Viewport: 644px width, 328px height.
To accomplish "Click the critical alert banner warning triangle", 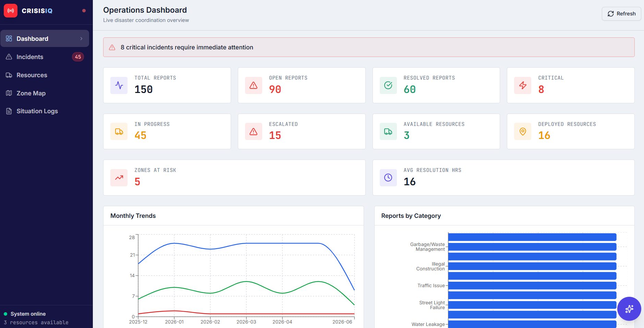I will click(112, 47).
